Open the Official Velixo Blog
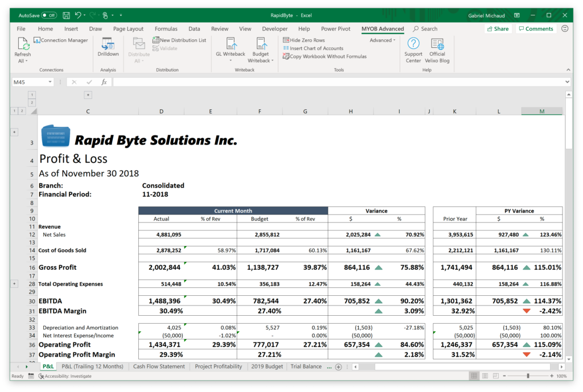583x392 pixels. [x=437, y=50]
